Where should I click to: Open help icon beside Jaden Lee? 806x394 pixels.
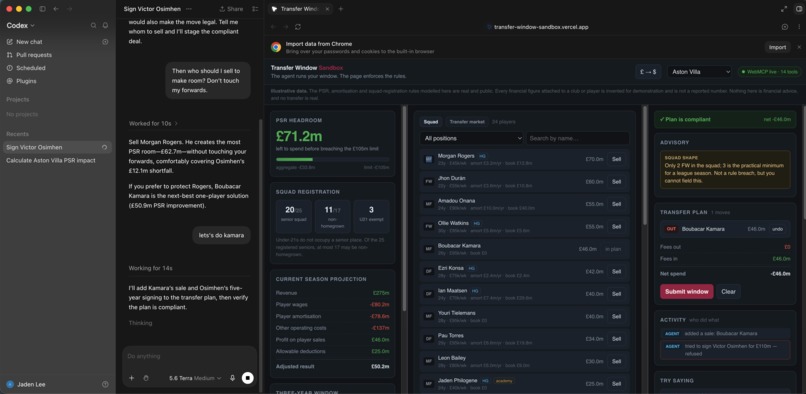[105, 384]
